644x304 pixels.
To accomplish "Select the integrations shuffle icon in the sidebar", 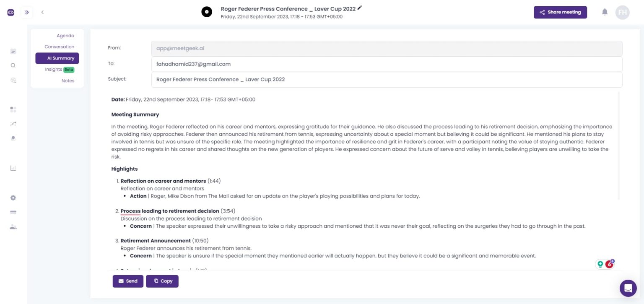I will point(13,124).
